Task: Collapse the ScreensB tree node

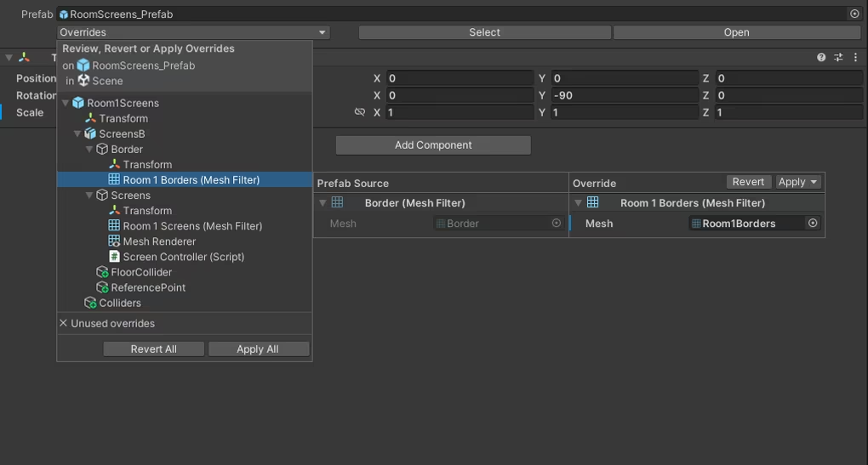Action: tap(78, 133)
